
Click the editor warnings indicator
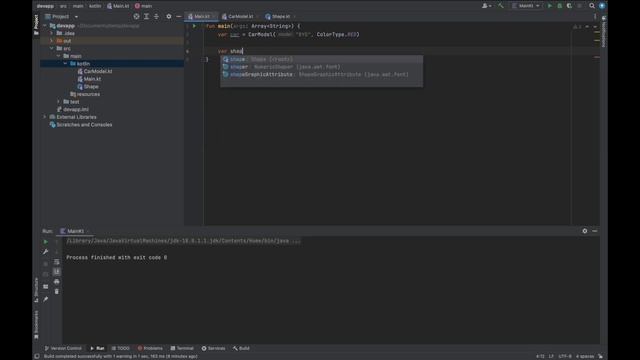coord(577,27)
